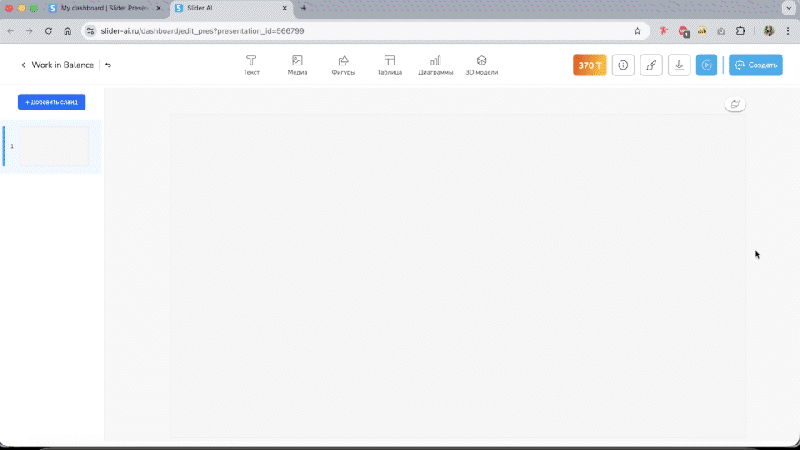Switch to My dashboard browser tab
This screenshot has height=450, width=800.
(x=104, y=8)
